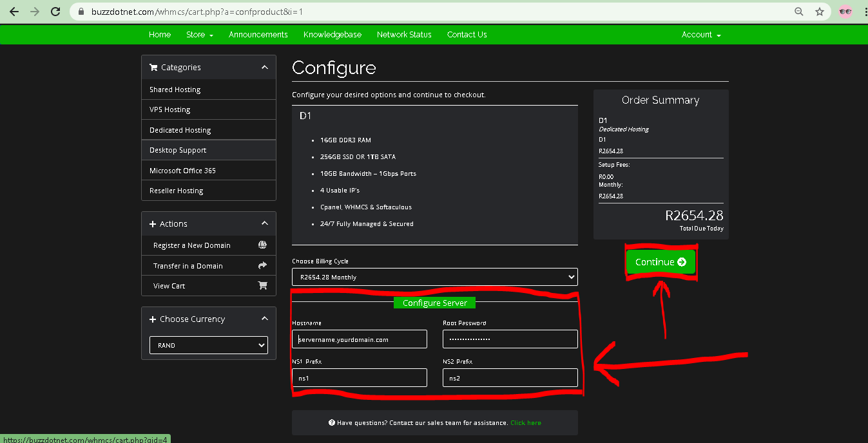Open the RAND currency dropdown
This screenshot has width=868, height=443.
click(x=209, y=345)
